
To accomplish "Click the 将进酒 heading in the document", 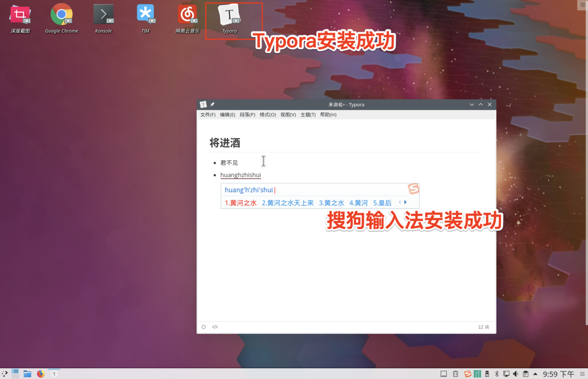I will [225, 143].
